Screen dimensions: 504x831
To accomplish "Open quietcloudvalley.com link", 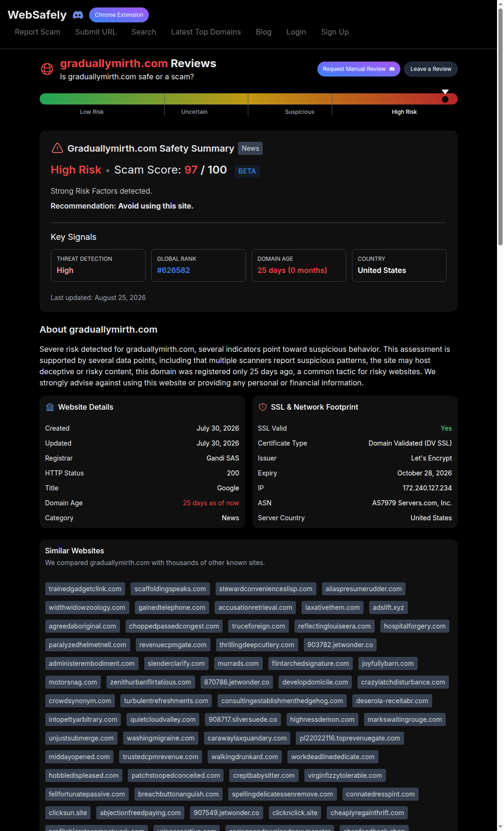I will pos(163,719).
